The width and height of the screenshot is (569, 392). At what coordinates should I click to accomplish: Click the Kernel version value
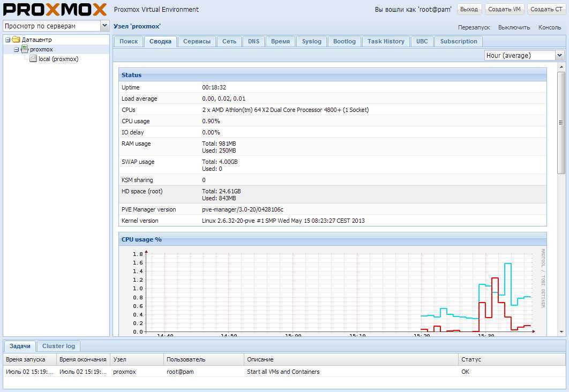click(283, 221)
